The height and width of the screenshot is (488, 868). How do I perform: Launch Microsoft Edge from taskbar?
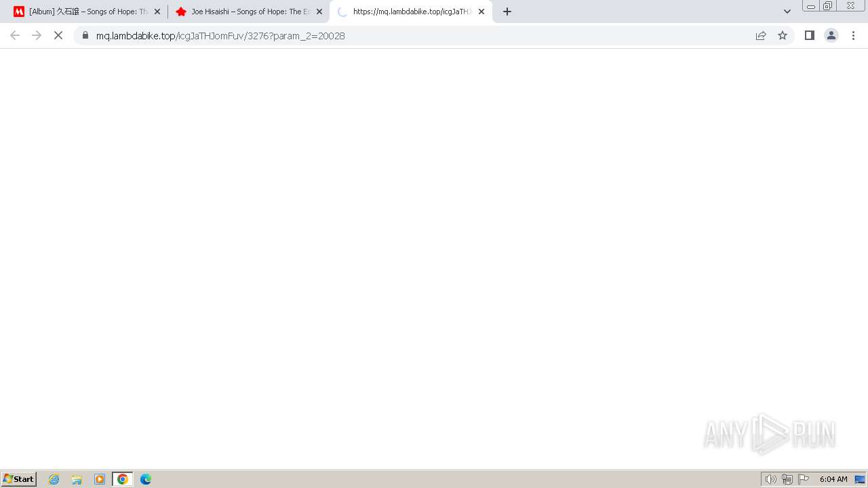146,479
